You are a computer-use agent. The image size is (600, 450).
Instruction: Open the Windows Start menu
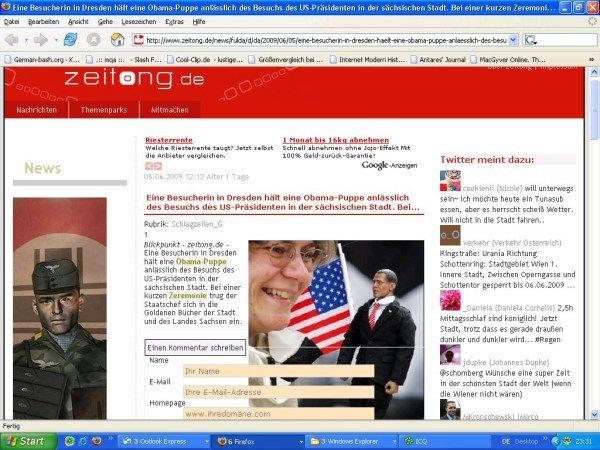tap(29, 441)
